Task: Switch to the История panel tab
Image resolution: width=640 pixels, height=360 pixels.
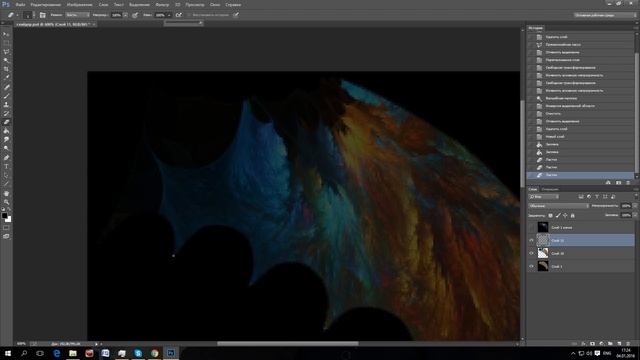Action: (536, 28)
